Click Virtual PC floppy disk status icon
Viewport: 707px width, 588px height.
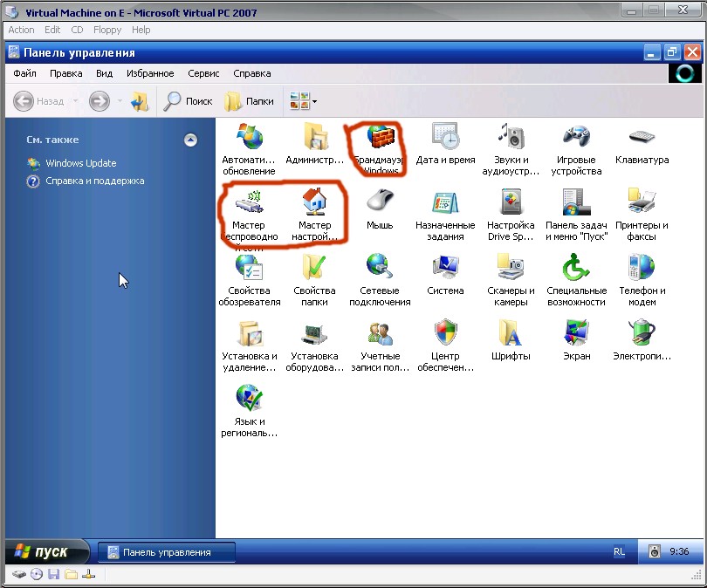click(53, 575)
